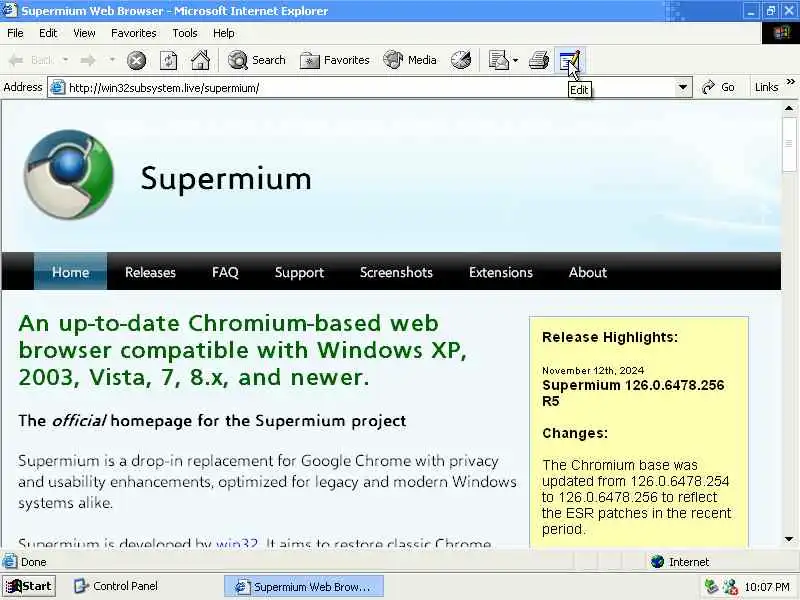This screenshot has height=600, width=800.
Task: Switch to Control Panel taskbar button
Action: pos(116,586)
